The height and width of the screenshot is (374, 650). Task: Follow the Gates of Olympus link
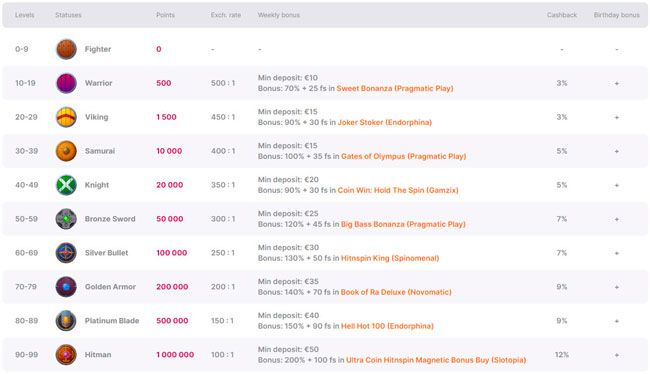coord(403,156)
